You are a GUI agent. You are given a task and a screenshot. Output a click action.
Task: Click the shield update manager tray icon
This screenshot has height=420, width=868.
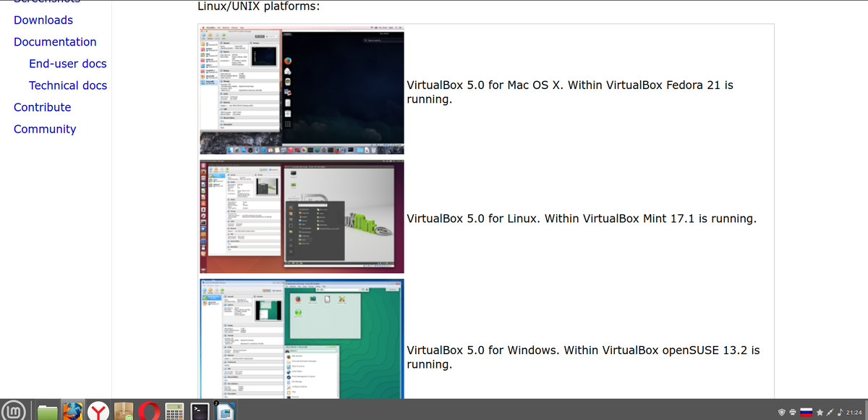click(782, 412)
